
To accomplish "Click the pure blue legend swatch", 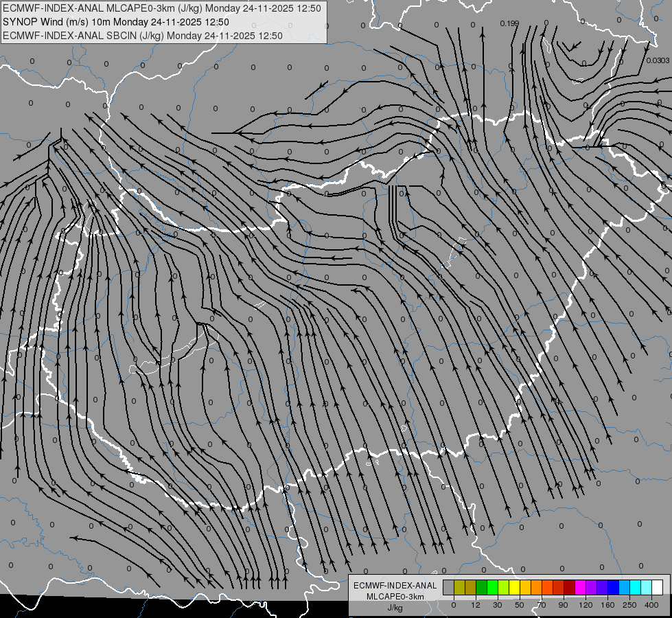I will coord(613,587).
